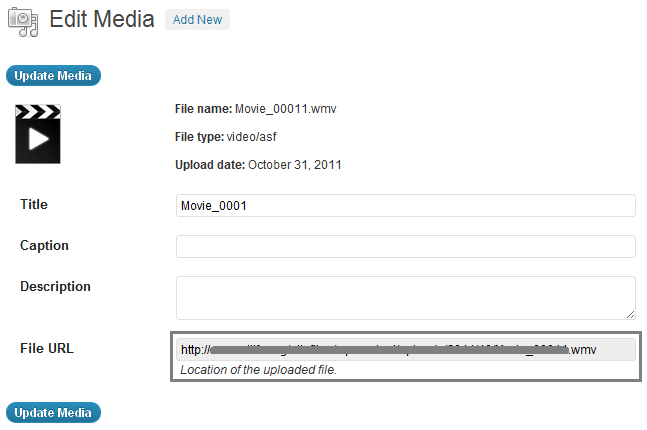
Task: Click inside the Description text area
Action: [x=405, y=297]
